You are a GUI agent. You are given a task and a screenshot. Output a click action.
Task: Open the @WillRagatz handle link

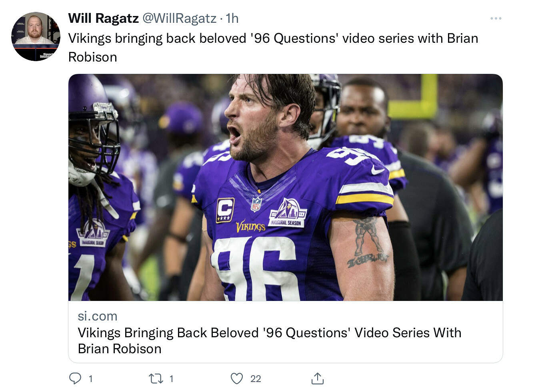point(180,18)
